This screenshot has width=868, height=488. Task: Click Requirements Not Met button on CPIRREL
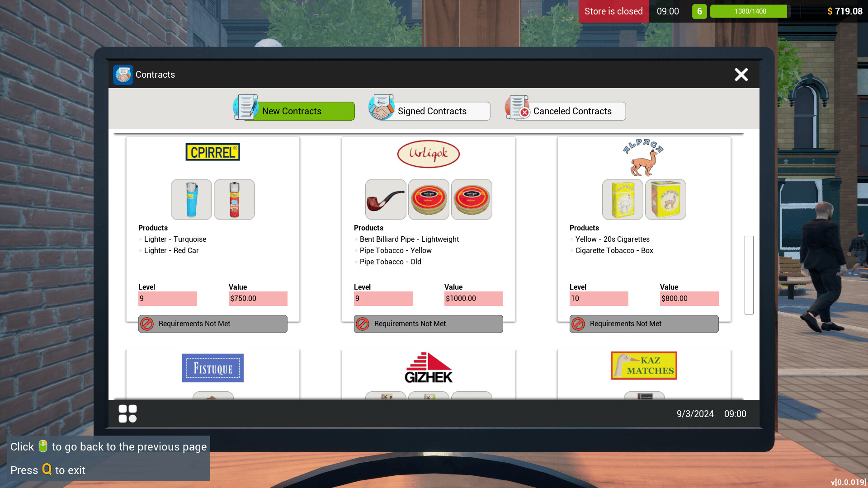pos(212,324)
